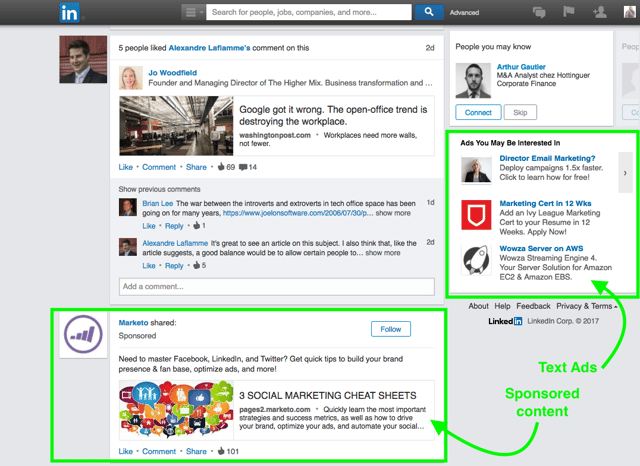Open Alexandre Laflamme's name link in liked notice
Viewport: 640px width, 466px height.
point(209,48)
